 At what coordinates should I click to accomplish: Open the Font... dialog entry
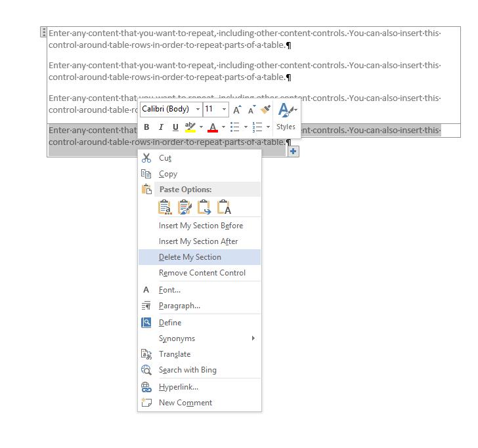200,290
